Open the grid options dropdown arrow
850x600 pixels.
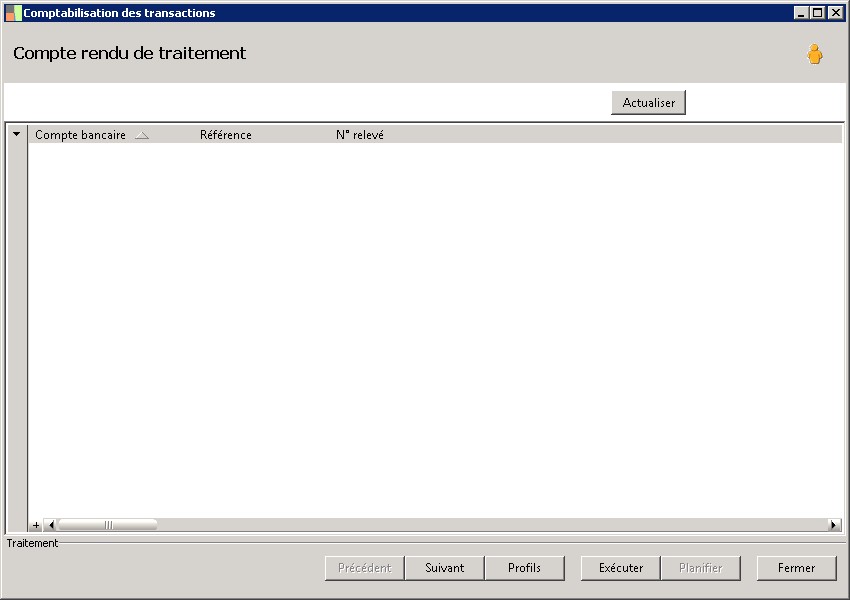(17, 134)
